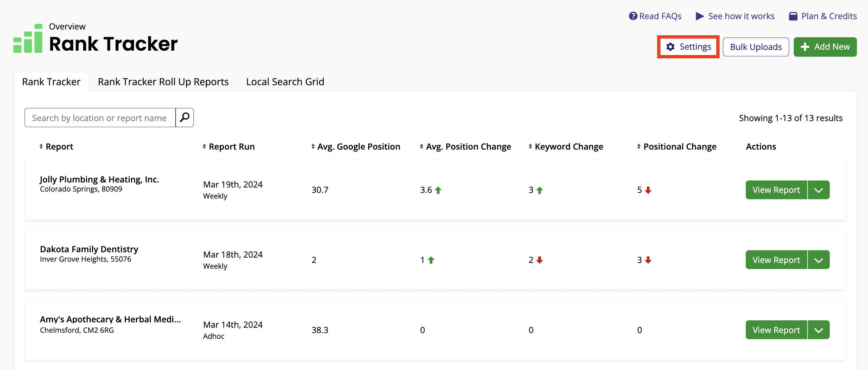Expand actions dropdown for Amy's Apothecary row

pyautogui.click(x=819, y=330)
